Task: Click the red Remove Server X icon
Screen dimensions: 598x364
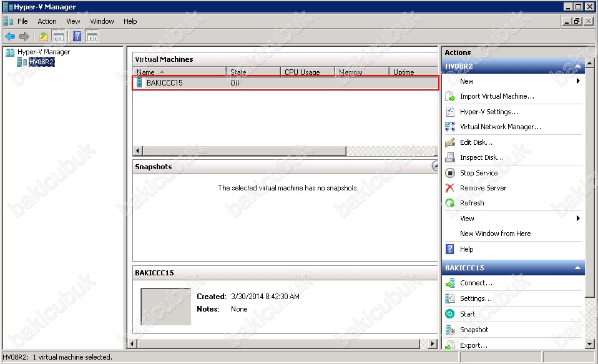Action: (x=450, y=188)
